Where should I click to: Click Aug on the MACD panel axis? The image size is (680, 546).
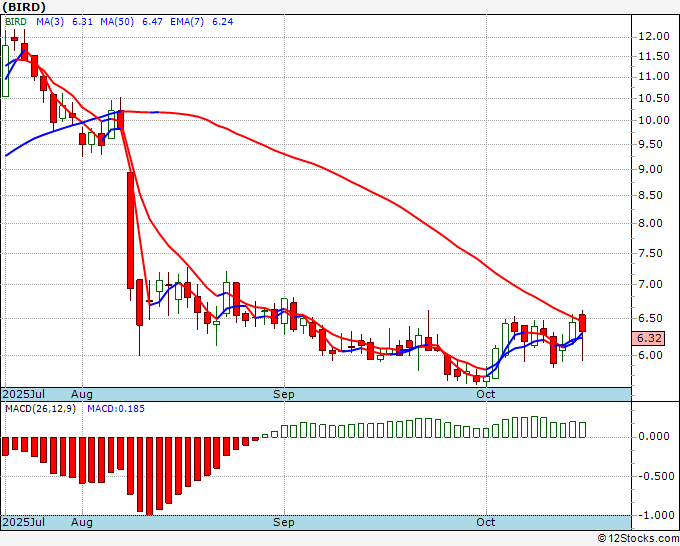(82, 522)
